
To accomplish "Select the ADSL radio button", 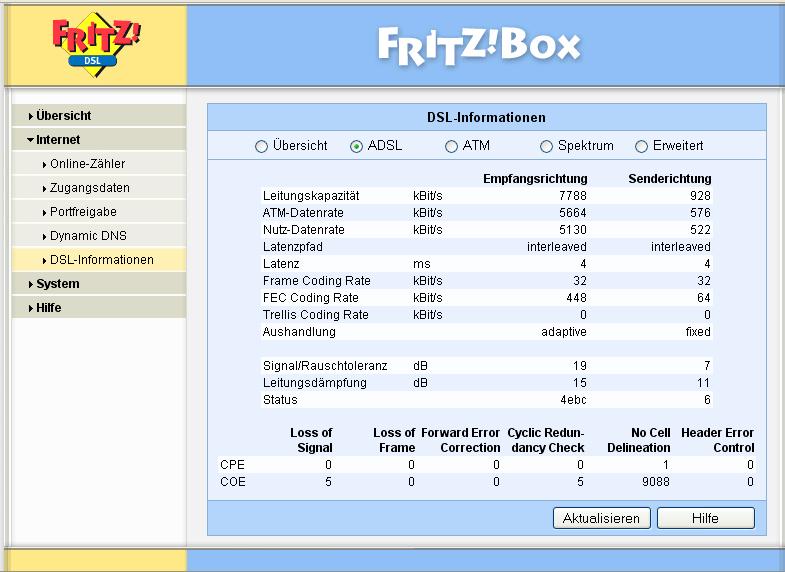I will pyautogui.click(x=357, y=146).
